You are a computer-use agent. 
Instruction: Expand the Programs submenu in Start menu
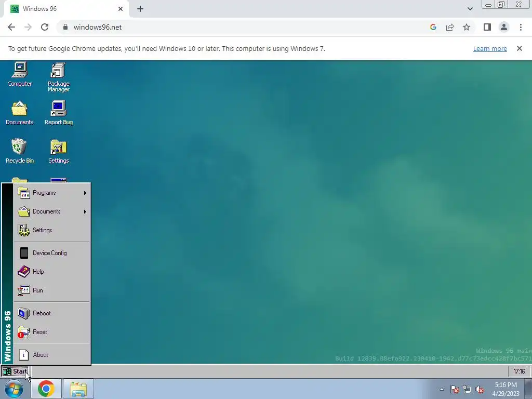(x=52, y=193)
